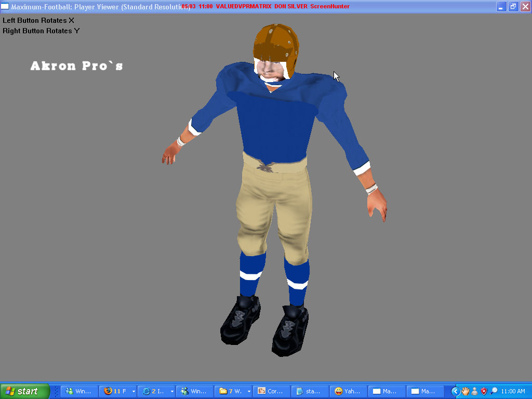Click the Akron Pro`s team name text
The image size is (532, 399).
click(x=77, y=66)
